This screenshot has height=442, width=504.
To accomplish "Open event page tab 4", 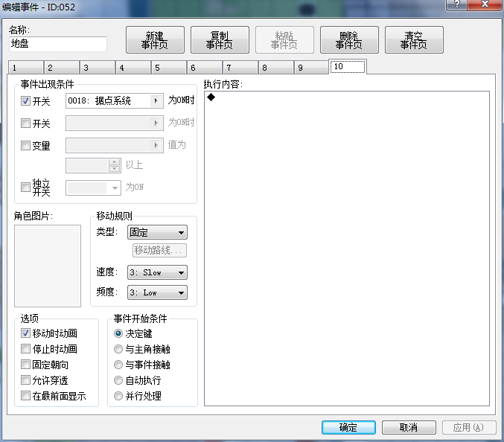I will pyautogui.click(x=133, y=68).
